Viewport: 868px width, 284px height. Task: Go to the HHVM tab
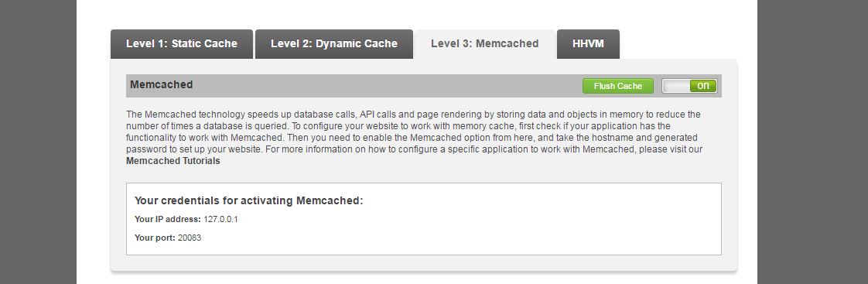pos(588,44)
